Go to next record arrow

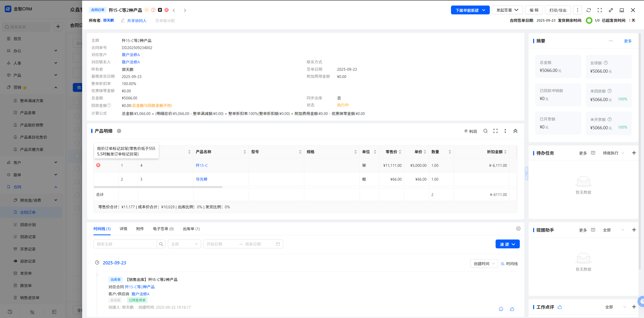pyautogui.click(x=185, y=10)
